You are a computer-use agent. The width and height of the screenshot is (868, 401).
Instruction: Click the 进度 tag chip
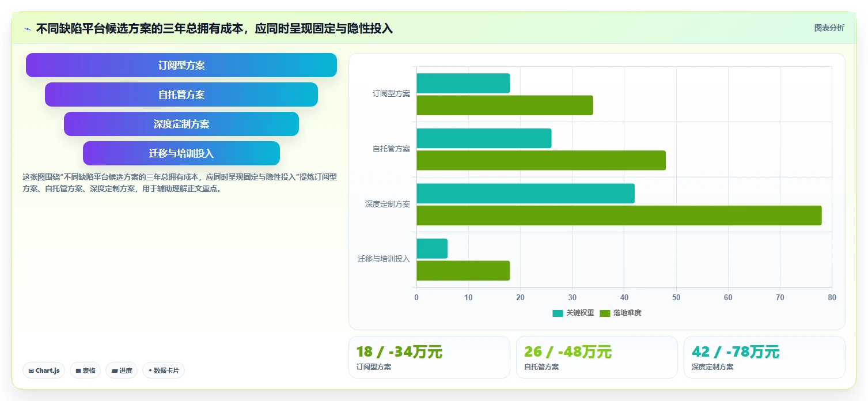point(122,370)
